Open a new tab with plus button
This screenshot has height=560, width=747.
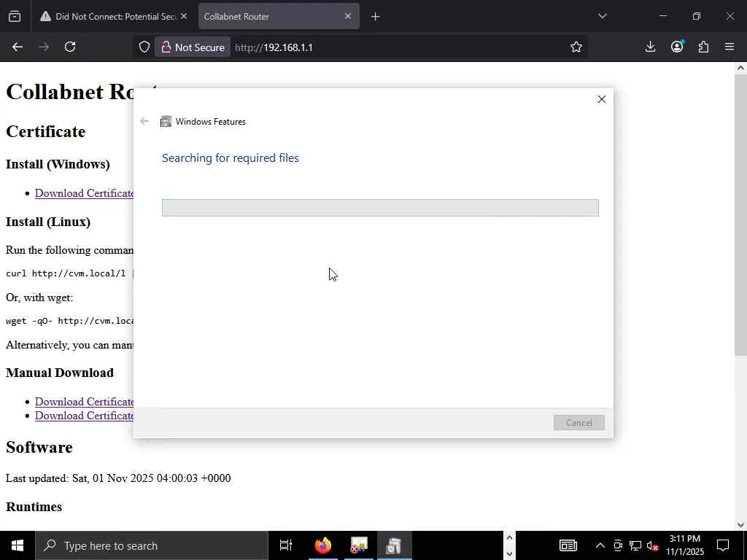[376, 17]
